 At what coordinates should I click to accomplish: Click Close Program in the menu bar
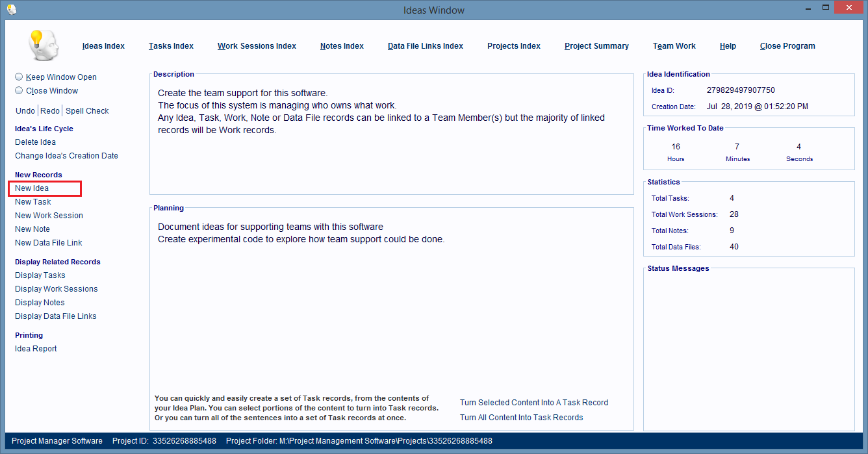787,46
